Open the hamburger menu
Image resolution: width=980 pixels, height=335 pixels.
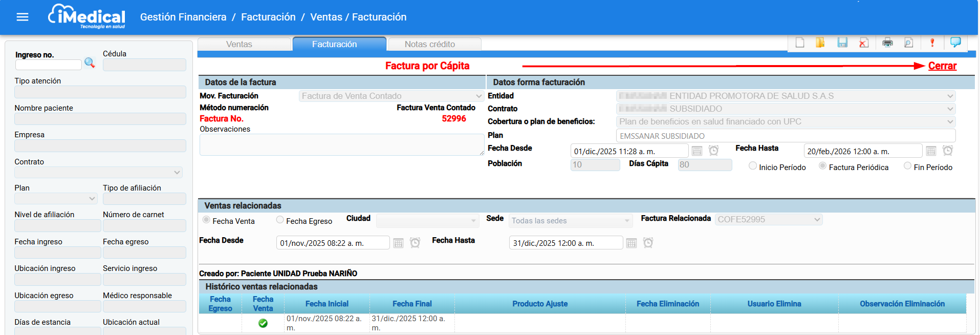pos(23,17)
